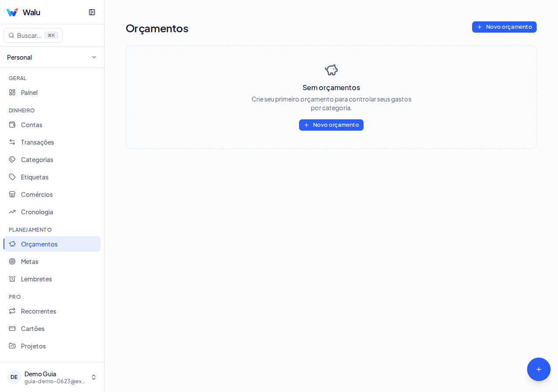Navigate to Categorias

point(52,159)
